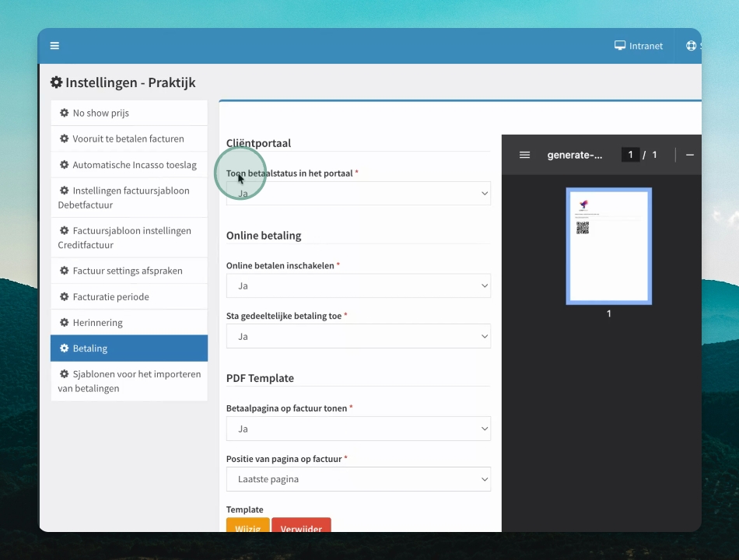Screen dimensions: 739x560
Task: Click the gear icon beside Betaling
Action: pos(64,348)
